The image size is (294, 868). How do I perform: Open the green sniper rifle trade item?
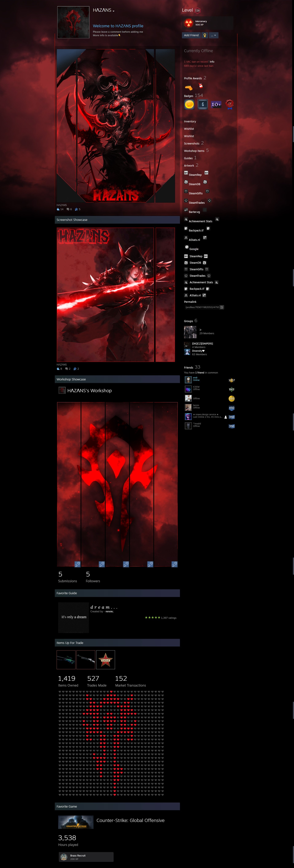point(66,659)
